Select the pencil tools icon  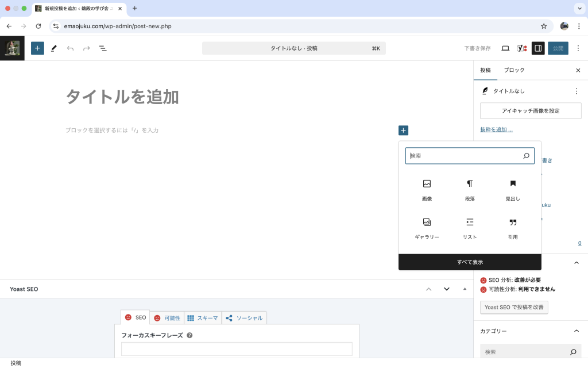pyautogui.click(x=54, y=48)
